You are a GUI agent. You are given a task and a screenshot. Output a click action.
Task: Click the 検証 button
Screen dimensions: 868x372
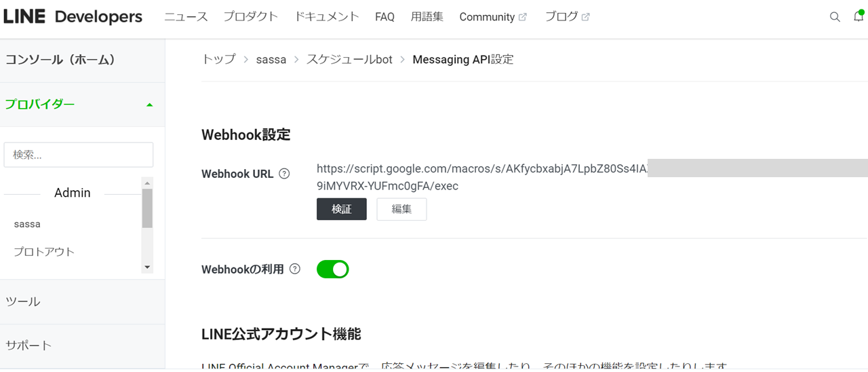342,209
